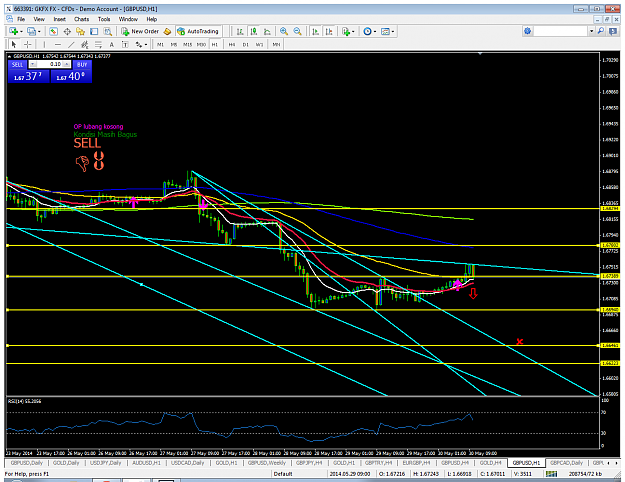
Task: Expand the Periods dropdown arrow
Action: [374, 31]
